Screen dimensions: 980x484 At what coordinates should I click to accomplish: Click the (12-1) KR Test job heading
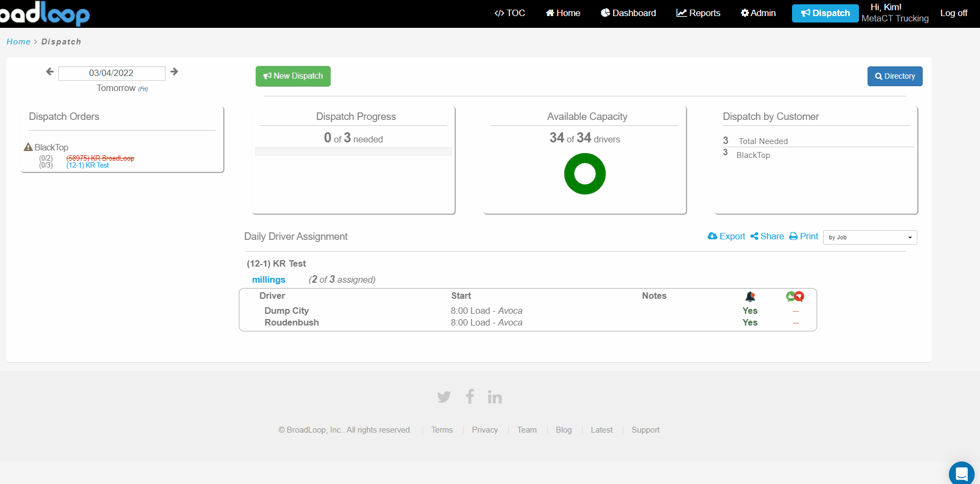[x=276, y=263]
